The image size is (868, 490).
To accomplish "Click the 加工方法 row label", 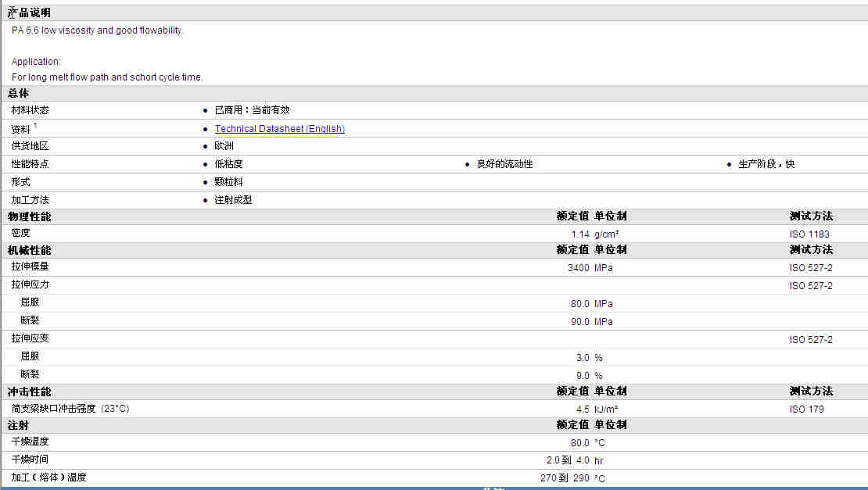I will coord(30,200).
